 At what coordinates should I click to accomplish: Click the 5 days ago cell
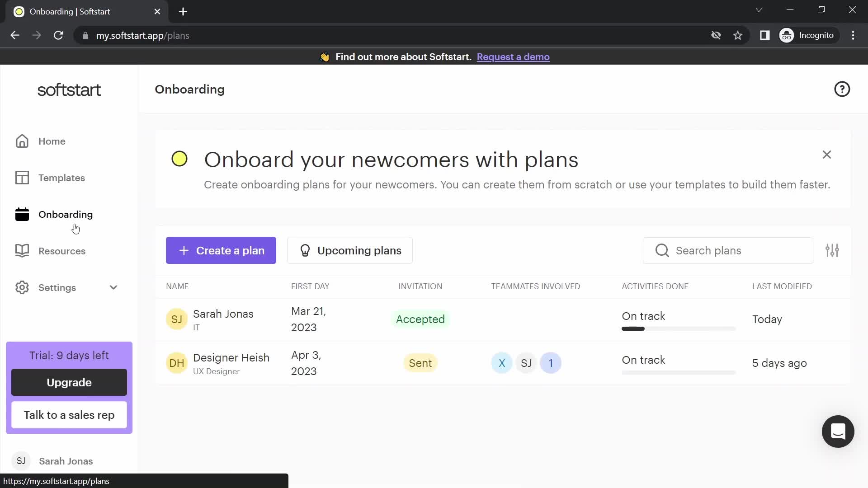click(x=779, y=363)
